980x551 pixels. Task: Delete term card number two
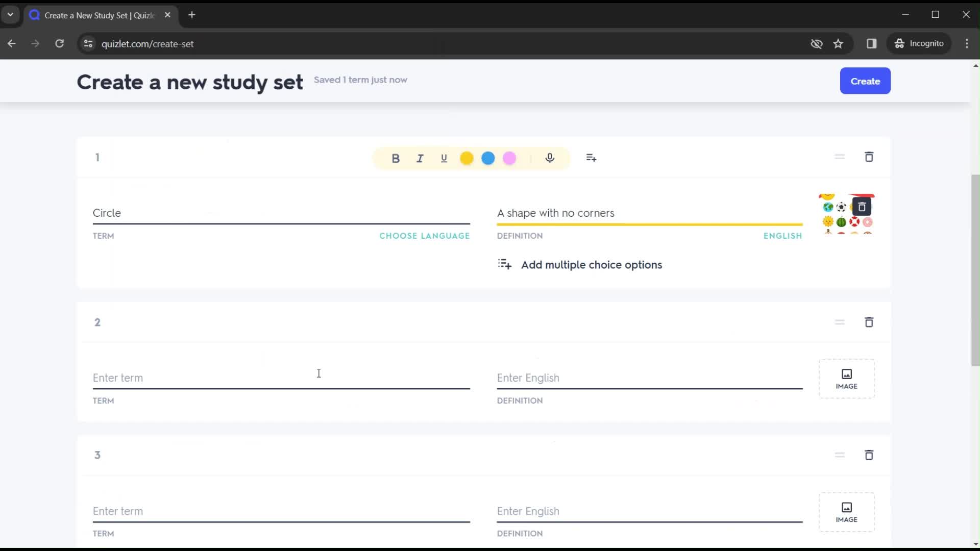[869, 321]
